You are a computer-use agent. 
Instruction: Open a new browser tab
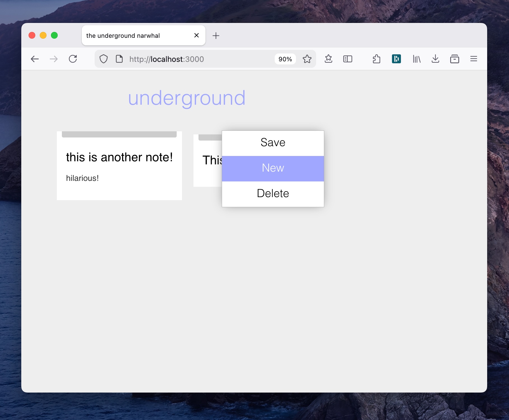216,36
